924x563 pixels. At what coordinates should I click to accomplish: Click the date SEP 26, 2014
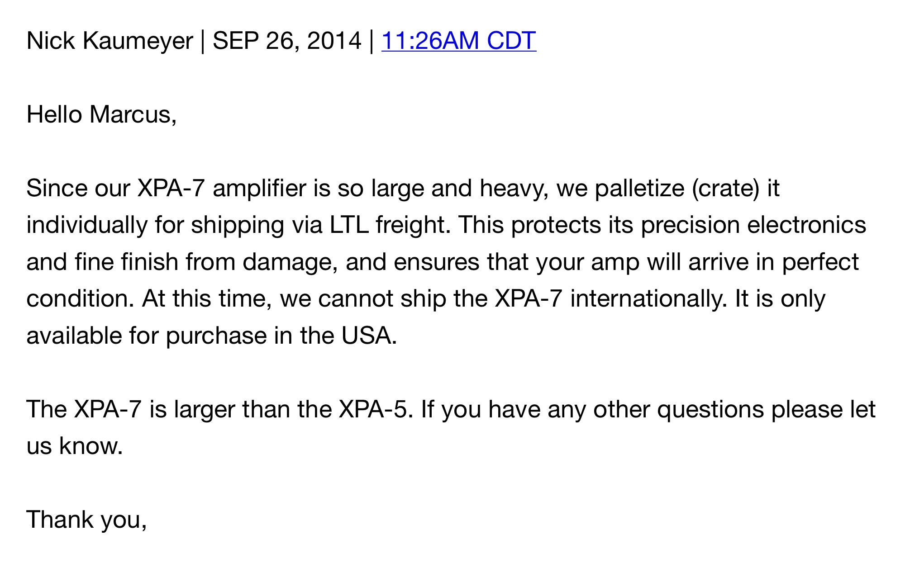[287, 41]
